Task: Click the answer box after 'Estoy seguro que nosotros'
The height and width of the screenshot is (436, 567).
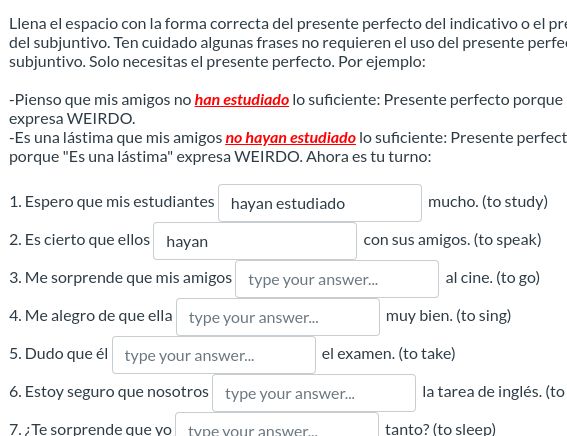Action: tap(314, 393)
